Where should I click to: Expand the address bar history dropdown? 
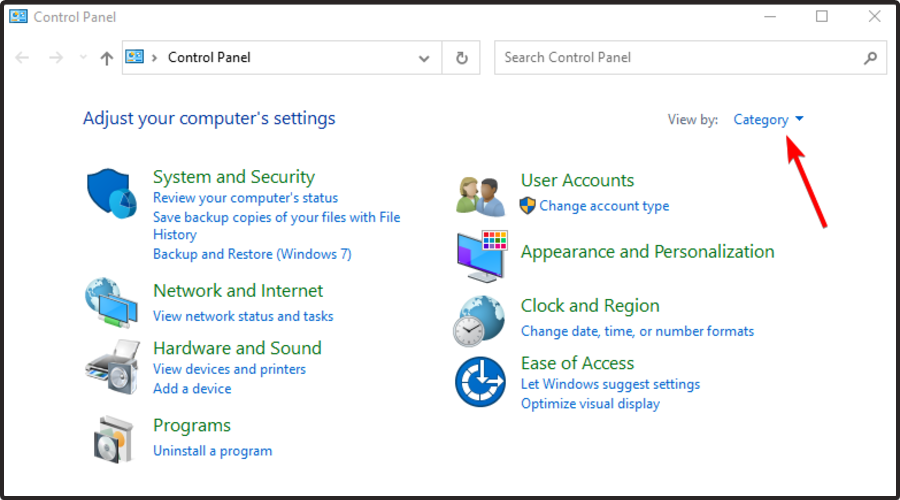[424, 58]
